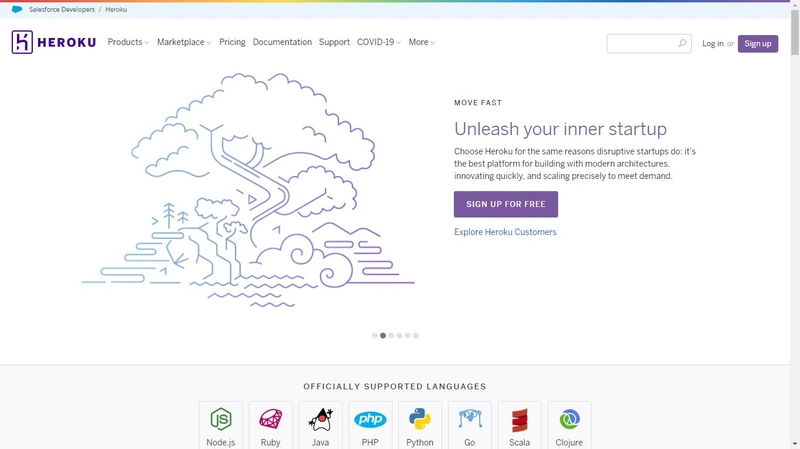800x449 pixels.
Task: Select the third carousel dot
Action: point(391,336)
